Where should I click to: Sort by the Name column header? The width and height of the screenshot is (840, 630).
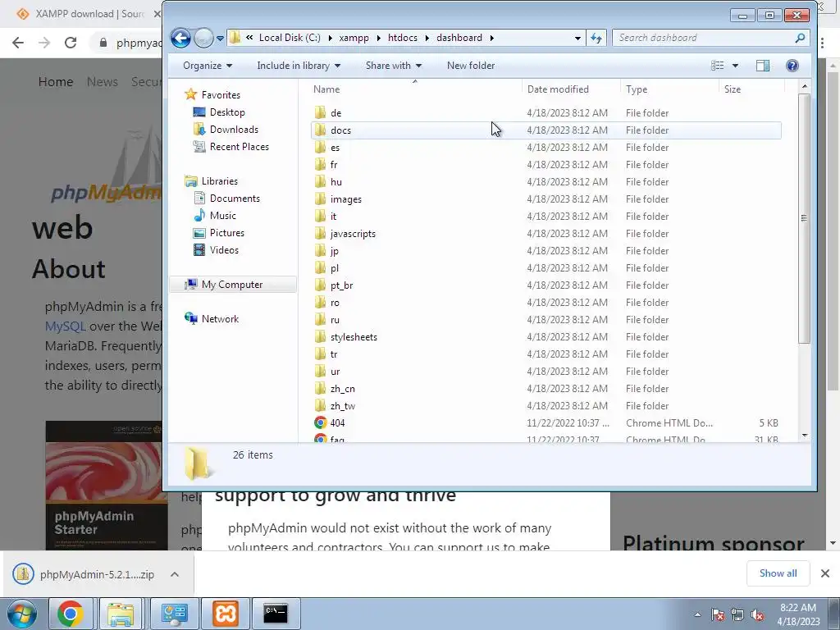pos(415,89)
